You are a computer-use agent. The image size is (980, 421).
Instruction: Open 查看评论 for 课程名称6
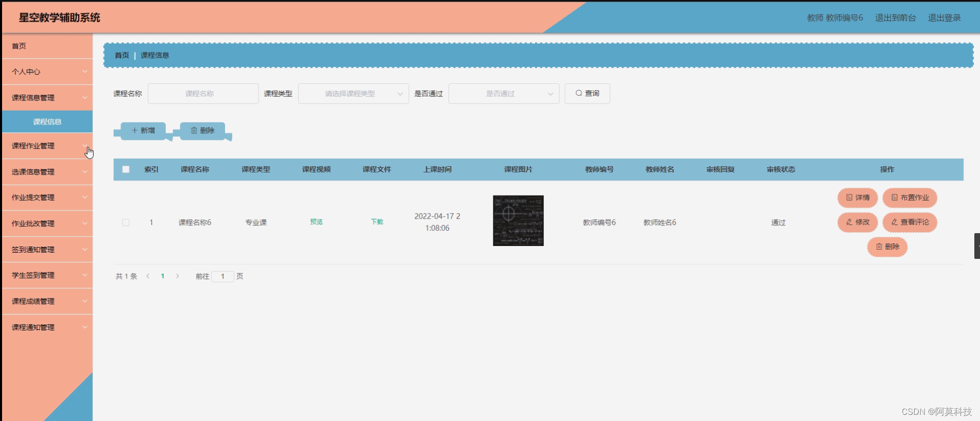(909, 222)
